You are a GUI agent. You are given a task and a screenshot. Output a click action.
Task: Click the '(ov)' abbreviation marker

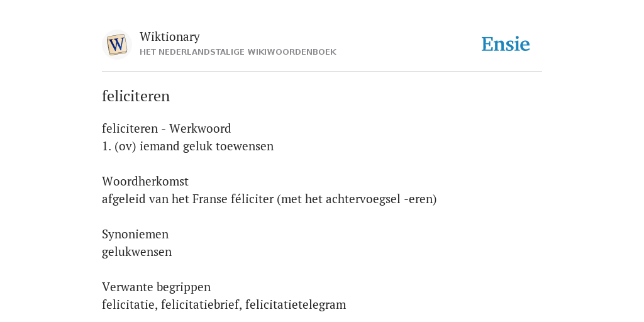(125, 146)
